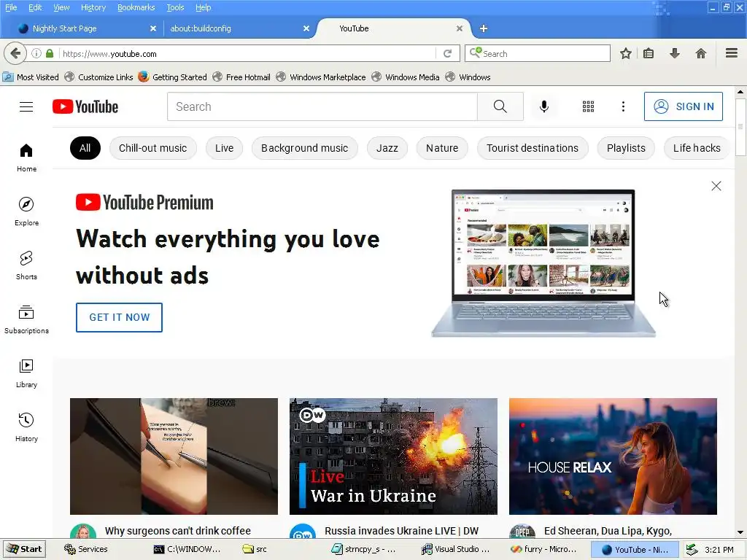The image size is (747, 560).
Task: Open the surgeons coffee video thumbnail
Action: coord(174,456)
